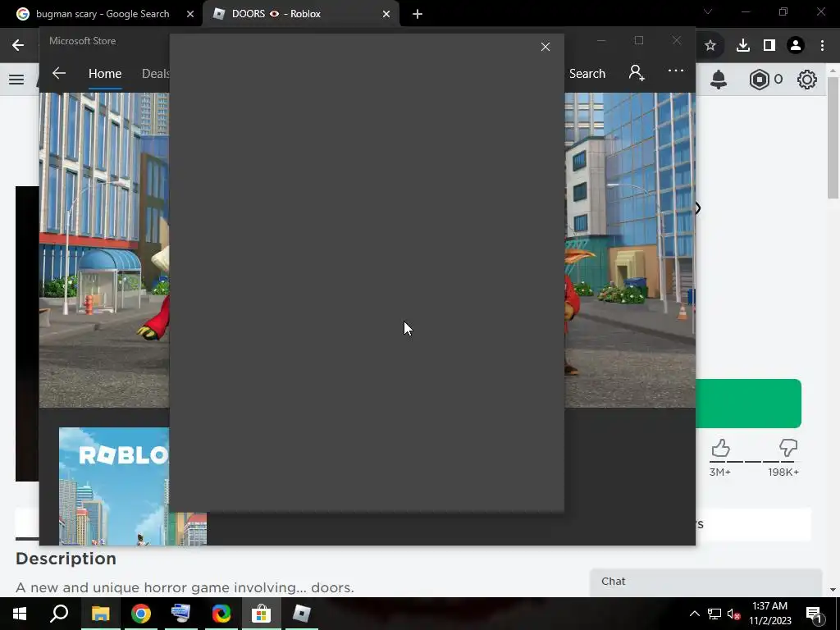Open Chrome from taskbar

(140, 614)
